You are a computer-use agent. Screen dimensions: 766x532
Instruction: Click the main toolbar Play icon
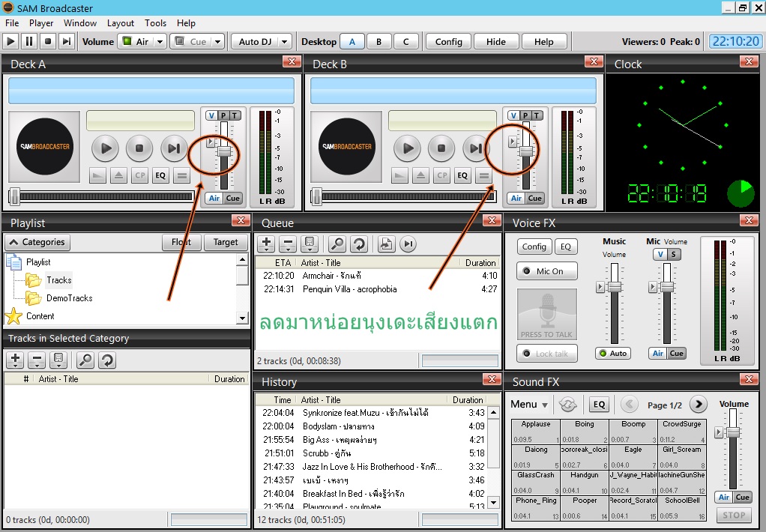point(10,41)
